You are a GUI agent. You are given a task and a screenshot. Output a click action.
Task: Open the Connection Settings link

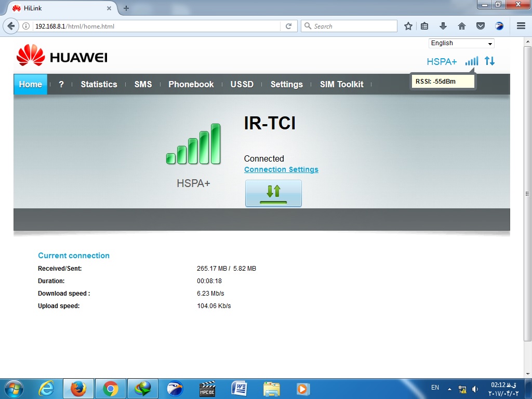click(281, 169)
